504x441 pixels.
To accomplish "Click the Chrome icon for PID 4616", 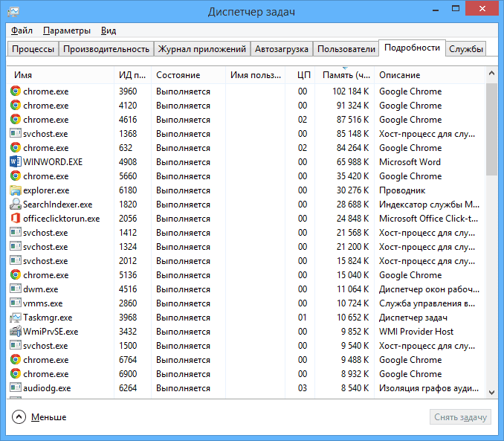I will coord(15,119).
